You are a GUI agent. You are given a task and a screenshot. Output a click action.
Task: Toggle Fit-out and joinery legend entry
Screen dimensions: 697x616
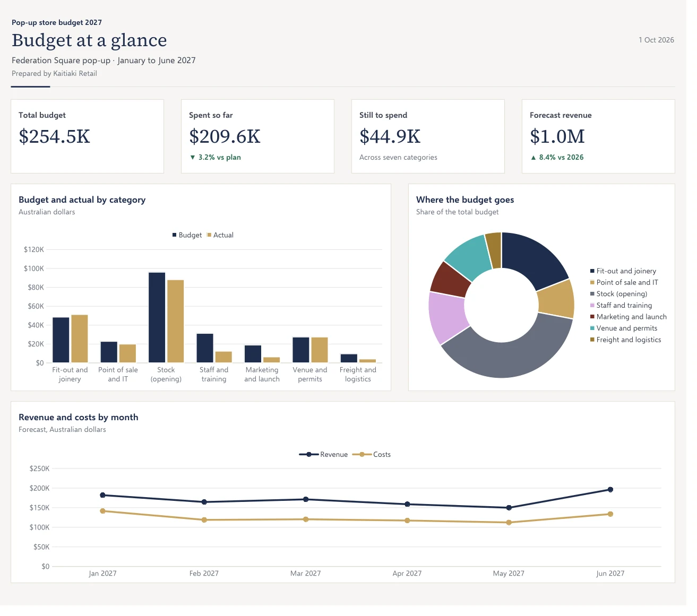(623, 271)
